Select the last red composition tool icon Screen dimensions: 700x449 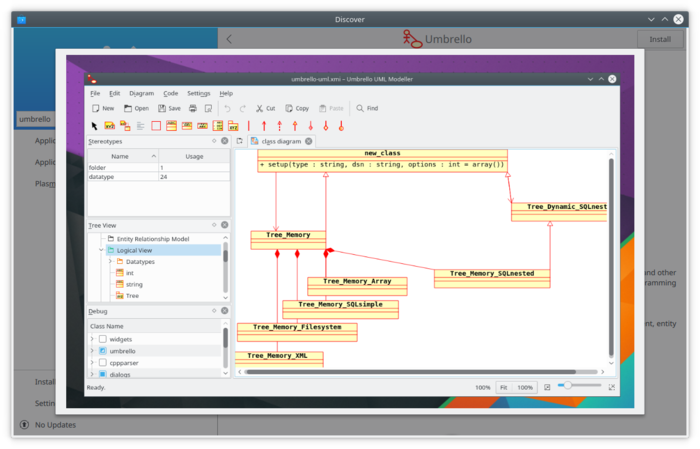[342, 126]
